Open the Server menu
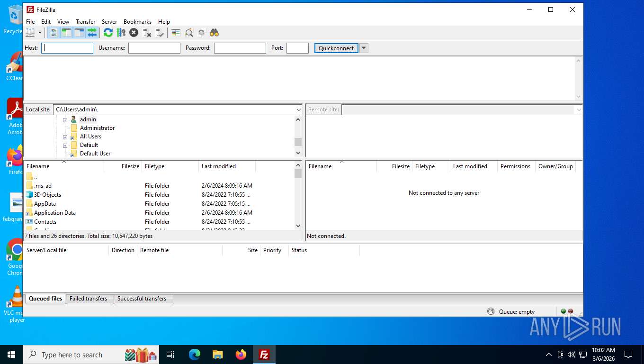Viewport: 644px width, 364px height. click(x=109, y=22)
